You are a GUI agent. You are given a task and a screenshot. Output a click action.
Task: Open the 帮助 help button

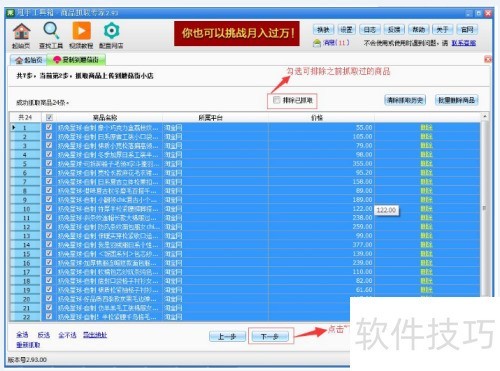click(x=418, y=29)
